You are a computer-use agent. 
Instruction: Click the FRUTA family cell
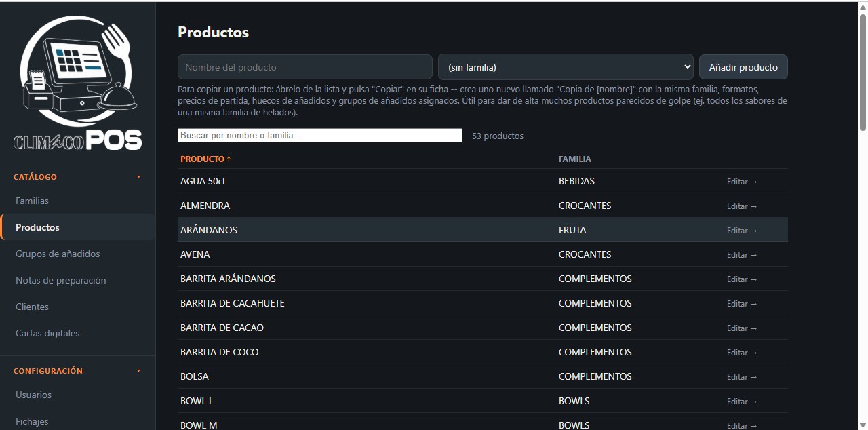click(572, 230)
